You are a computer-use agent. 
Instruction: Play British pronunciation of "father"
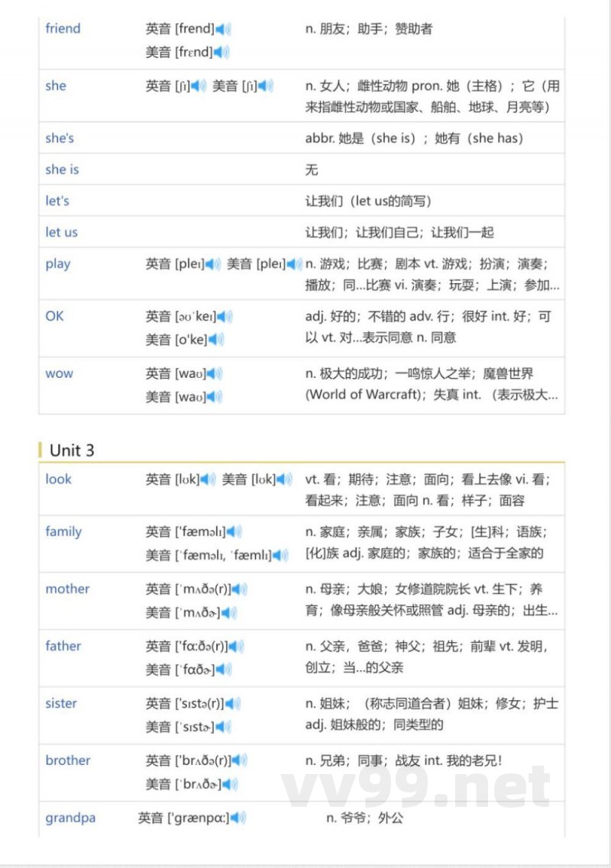(235, 647)
